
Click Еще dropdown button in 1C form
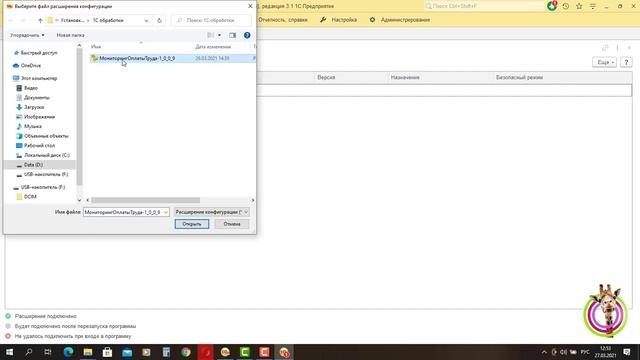pos(604,62)
